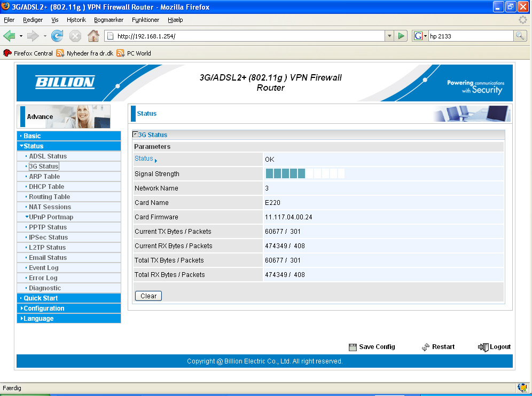Click the browser Back arrow button
532x396 pixels.
10,36
